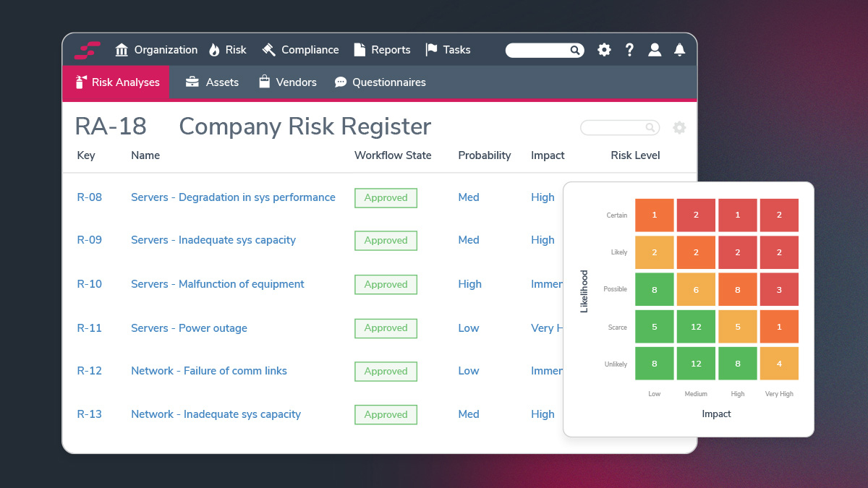This screenshot has height=488, width=868.
Task: Open risk R-08 from the Key column
Action: click(90, 197)
